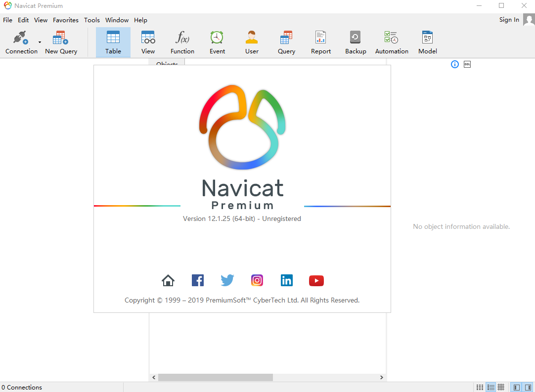Click the Navicat logo in title bar
This screenshot has width=535, height=392.
(7, 6)
